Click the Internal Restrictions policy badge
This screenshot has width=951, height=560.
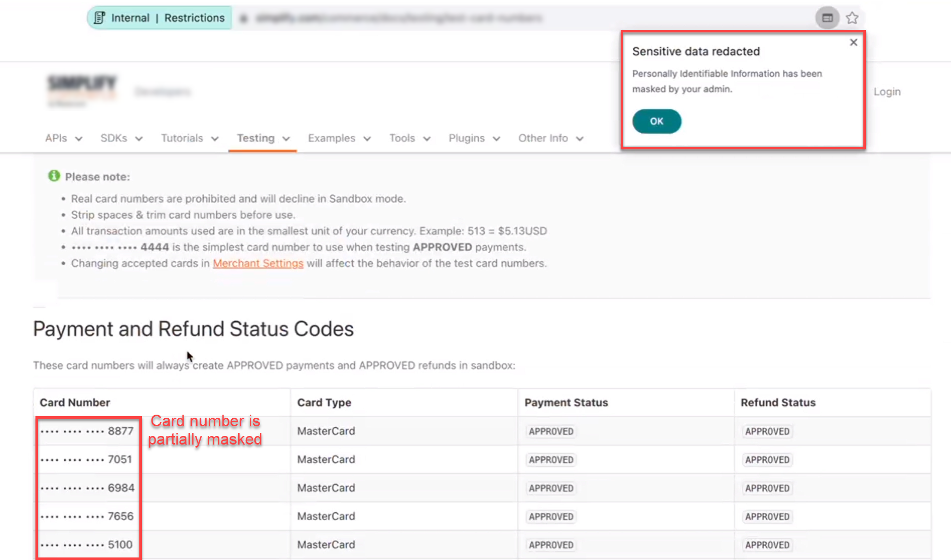point(159,18)
